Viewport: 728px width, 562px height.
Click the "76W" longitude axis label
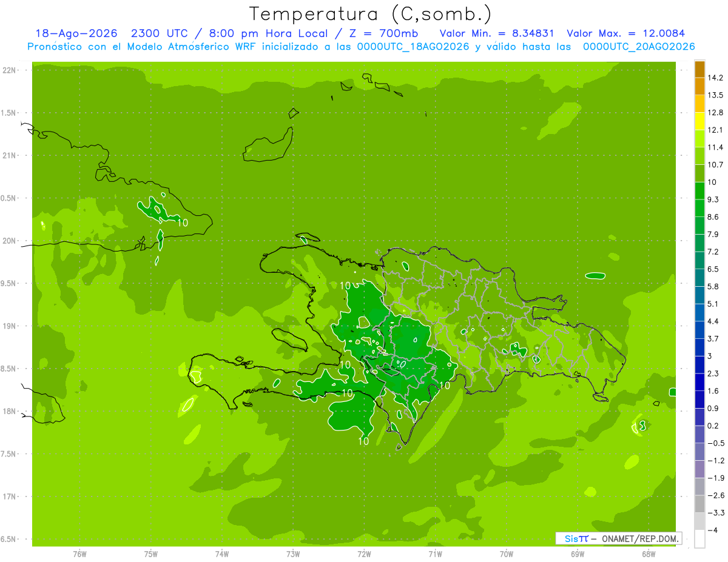[x=79, y=553]
